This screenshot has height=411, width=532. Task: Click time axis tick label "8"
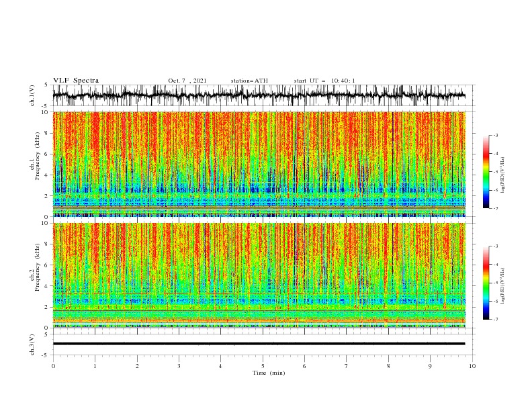click(x=388, y=366)
